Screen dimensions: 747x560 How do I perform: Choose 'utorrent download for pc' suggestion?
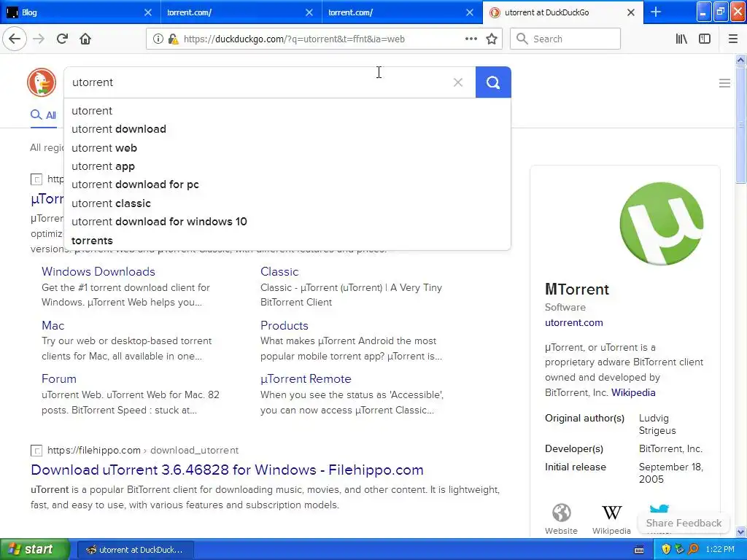coord(287,184)
